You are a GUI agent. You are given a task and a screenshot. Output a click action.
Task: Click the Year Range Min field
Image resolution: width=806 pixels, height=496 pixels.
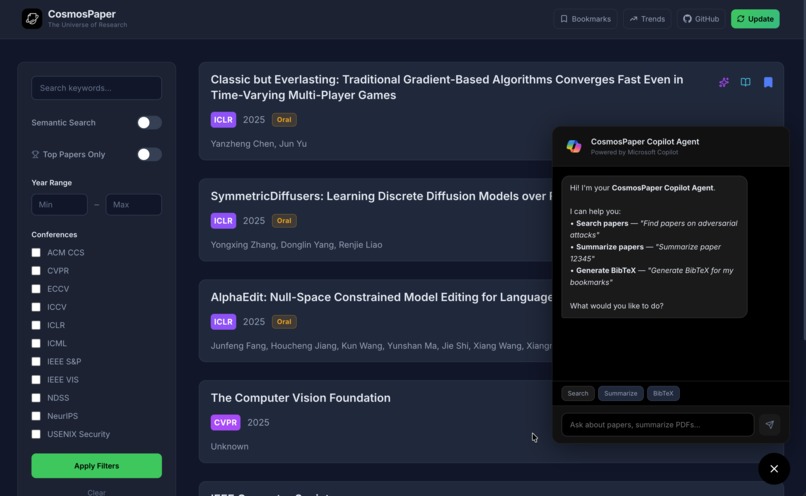pos(59,205)
